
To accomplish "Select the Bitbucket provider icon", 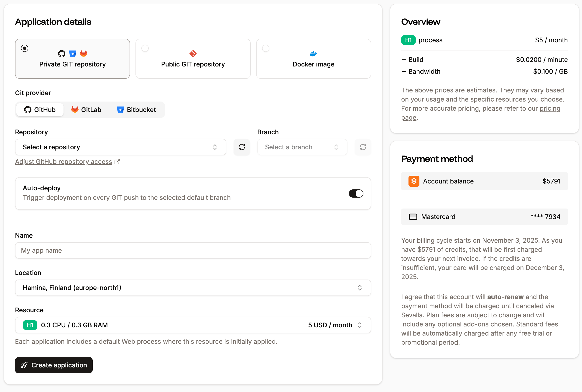I will click(120, 109).
